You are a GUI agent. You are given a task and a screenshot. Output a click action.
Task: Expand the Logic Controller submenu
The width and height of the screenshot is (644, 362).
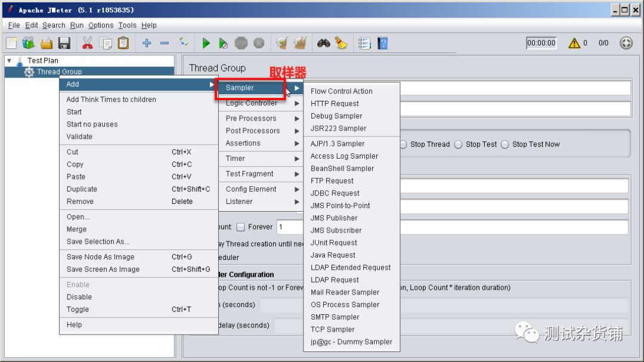[x=261, y=103]
